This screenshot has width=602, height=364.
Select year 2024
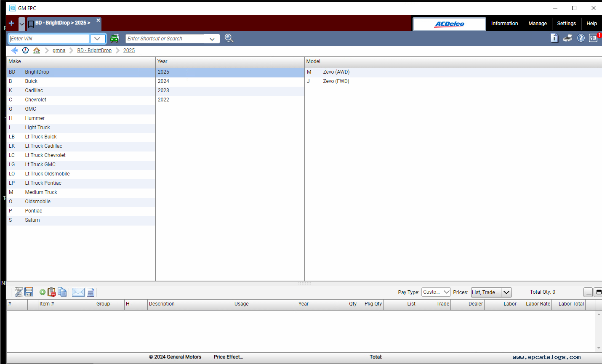230,81
